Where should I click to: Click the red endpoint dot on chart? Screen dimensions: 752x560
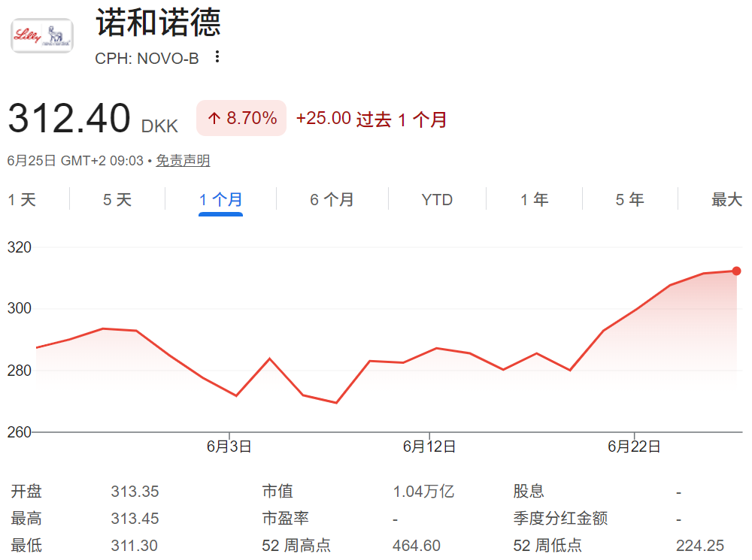click(736, 271)
